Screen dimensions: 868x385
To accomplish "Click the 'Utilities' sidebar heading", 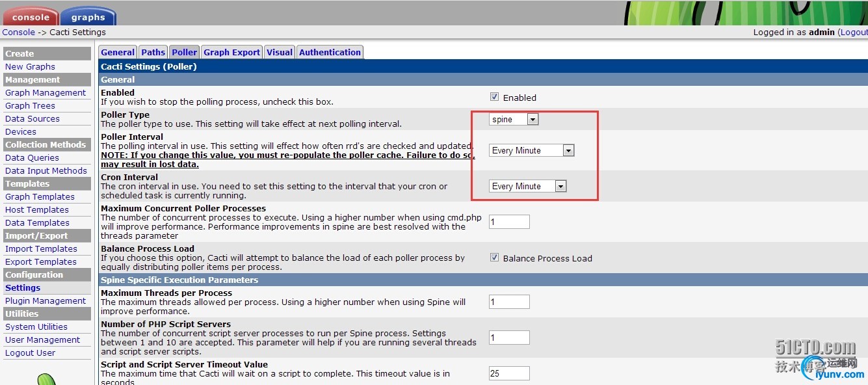I will coord(22,313).
